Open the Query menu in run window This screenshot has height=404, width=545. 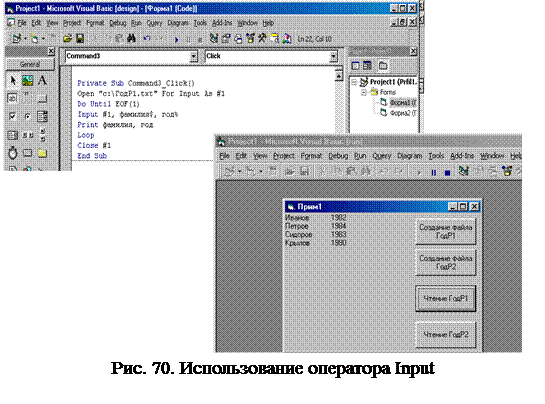click(x=382, y=156)
